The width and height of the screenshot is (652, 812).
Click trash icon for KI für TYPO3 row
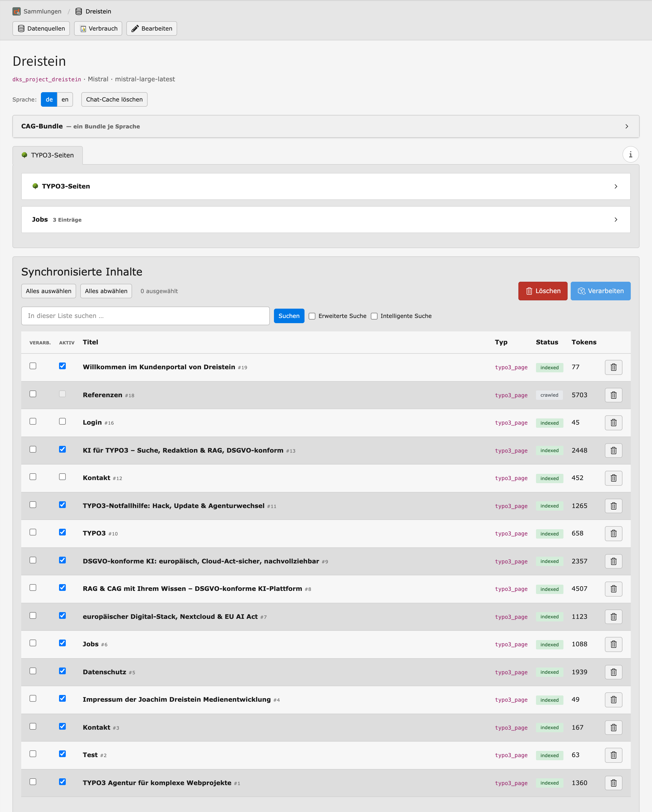tap(613, 451)
